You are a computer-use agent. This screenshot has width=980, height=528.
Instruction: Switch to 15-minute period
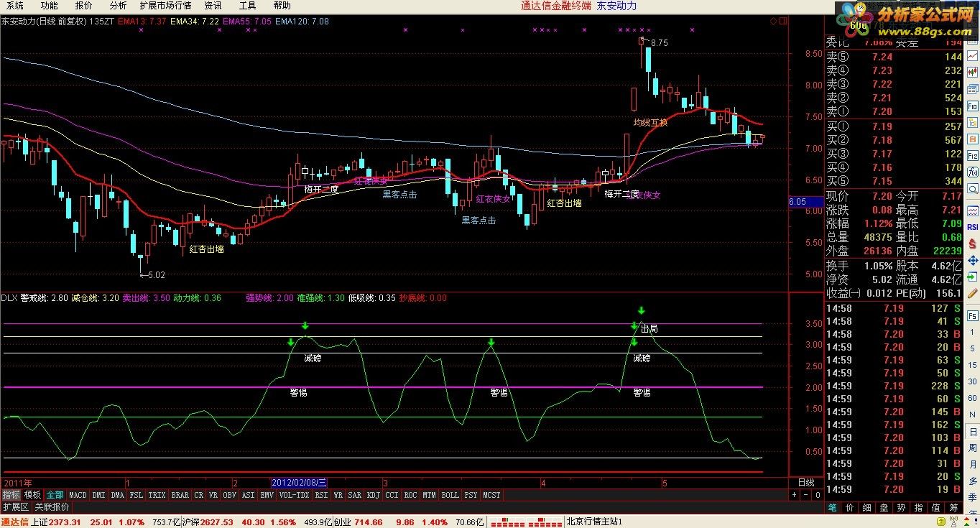(972, 365)
